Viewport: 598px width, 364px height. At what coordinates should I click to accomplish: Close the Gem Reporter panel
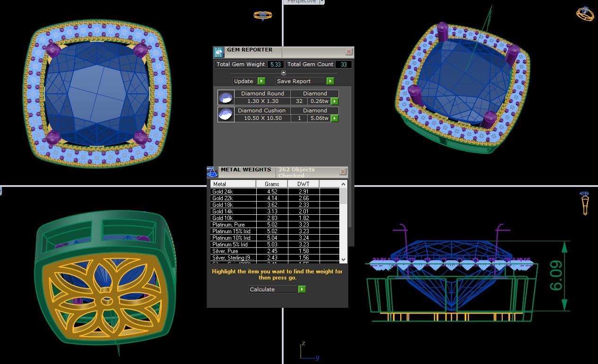click(x=349, y=52)
